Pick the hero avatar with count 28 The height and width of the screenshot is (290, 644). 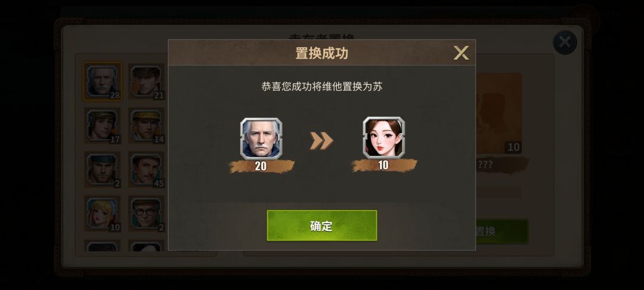103,81
